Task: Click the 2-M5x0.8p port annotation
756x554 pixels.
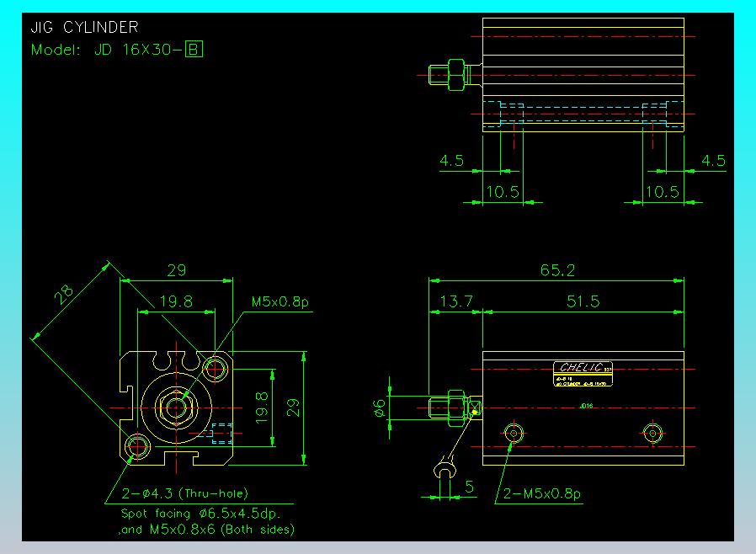Action: click(542, 493)
